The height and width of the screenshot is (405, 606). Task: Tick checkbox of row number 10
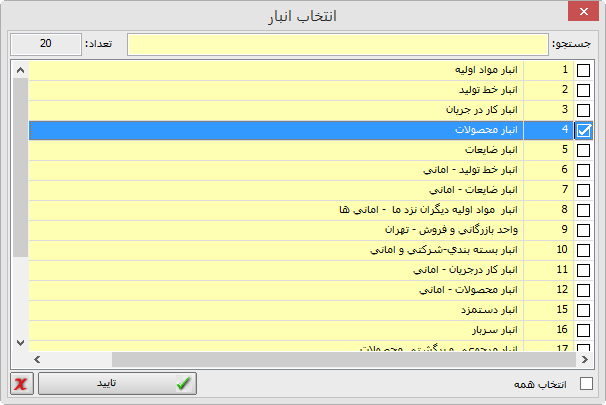click(583, 250)
